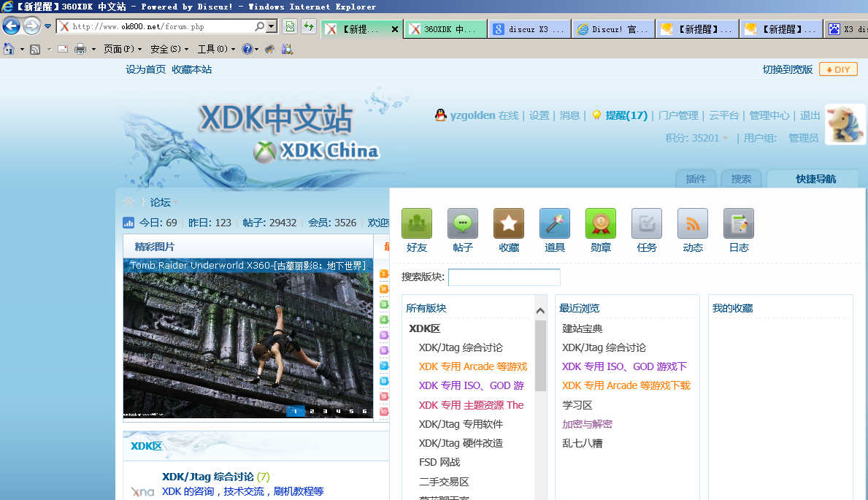The image size is (868, 500).
Task: Click the yzgolden username link
Action: (472, 115)
